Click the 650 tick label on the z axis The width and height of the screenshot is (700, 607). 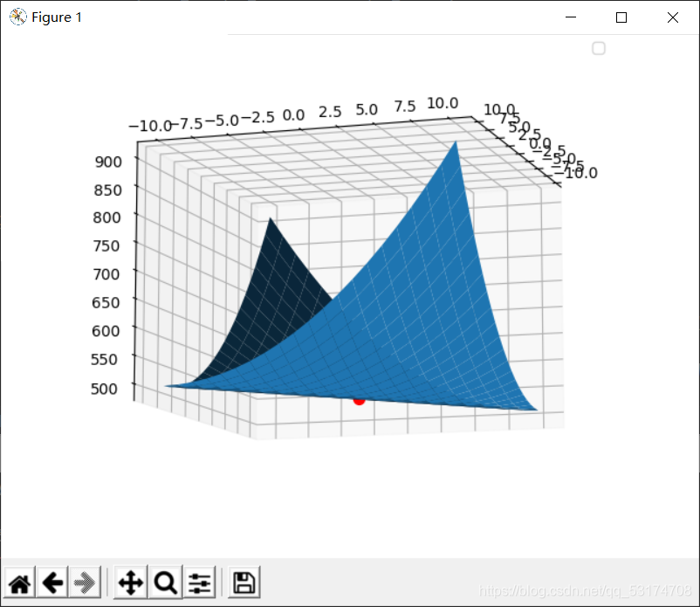(106, 302)
